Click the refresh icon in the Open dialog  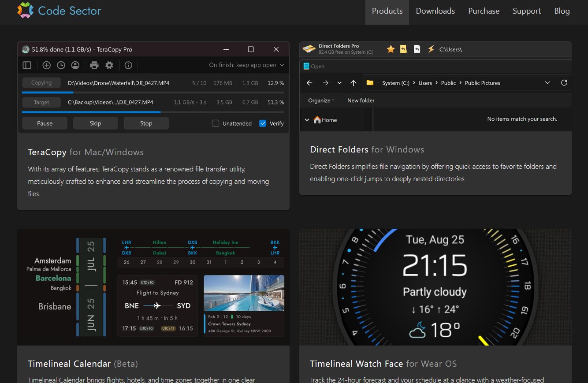click(564, 83)
